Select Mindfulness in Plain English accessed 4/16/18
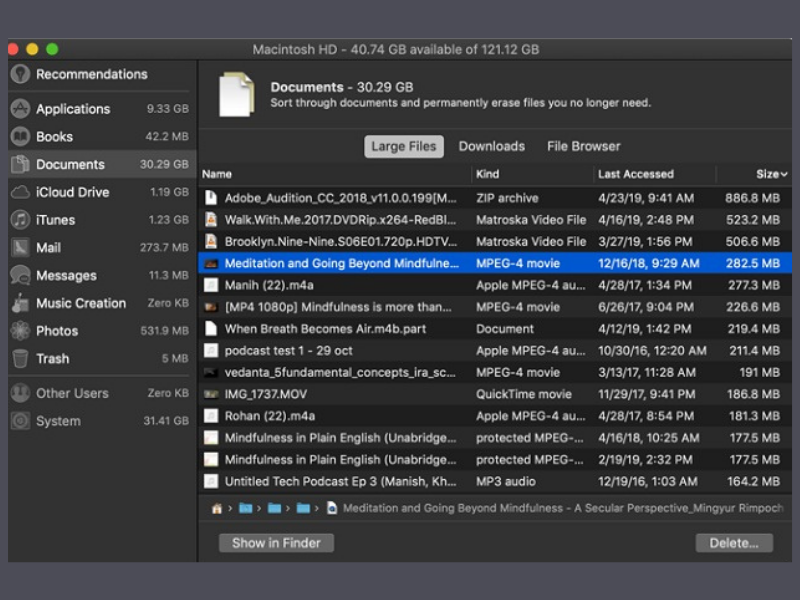 [x=341, y=438]
